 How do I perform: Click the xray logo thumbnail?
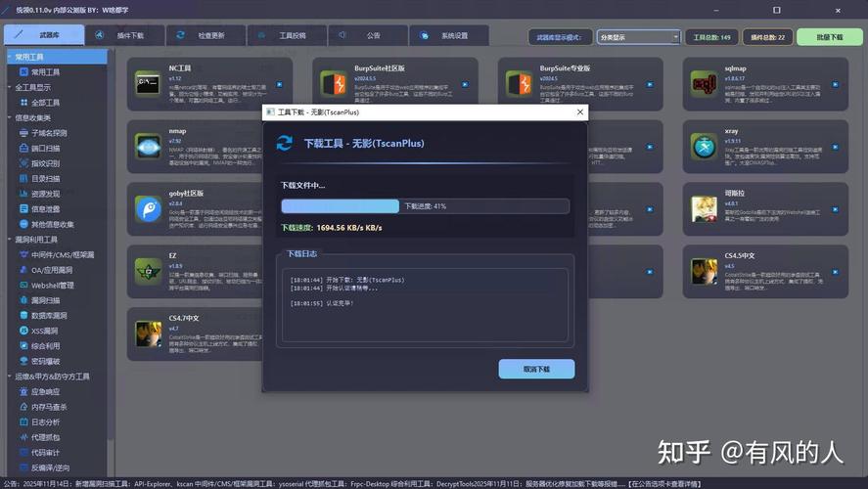point(704,147)
